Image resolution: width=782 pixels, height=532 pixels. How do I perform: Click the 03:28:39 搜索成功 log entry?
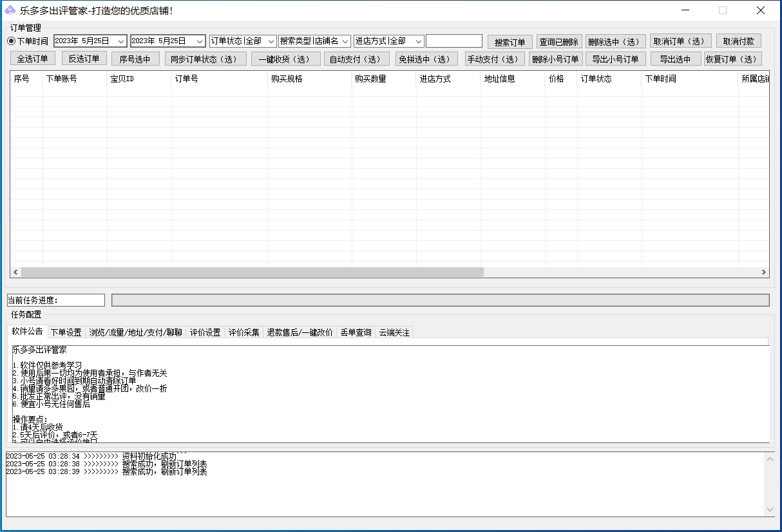(106, 471)
